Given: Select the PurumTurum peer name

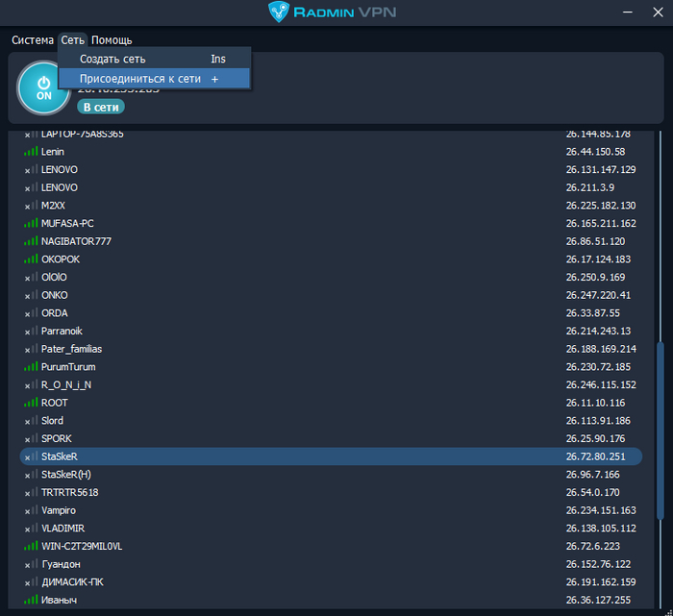Looking at the screenshot, I should click(68, 367).
